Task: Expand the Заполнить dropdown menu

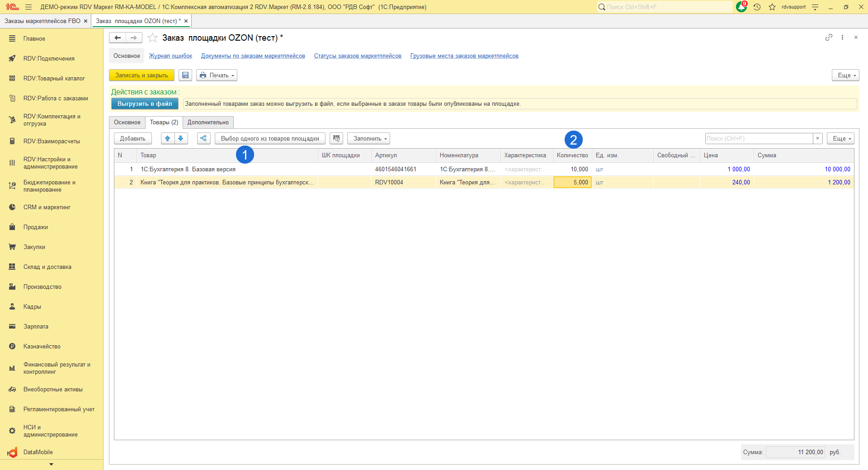Action: pyautogui.click(x=368, y=139)
